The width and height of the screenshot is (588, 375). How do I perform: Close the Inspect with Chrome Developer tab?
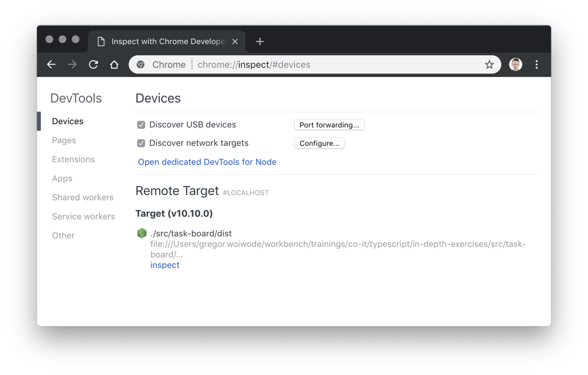pos(235,41)
